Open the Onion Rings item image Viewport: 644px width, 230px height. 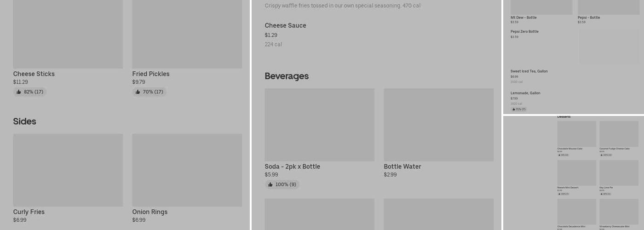point(187,170)
